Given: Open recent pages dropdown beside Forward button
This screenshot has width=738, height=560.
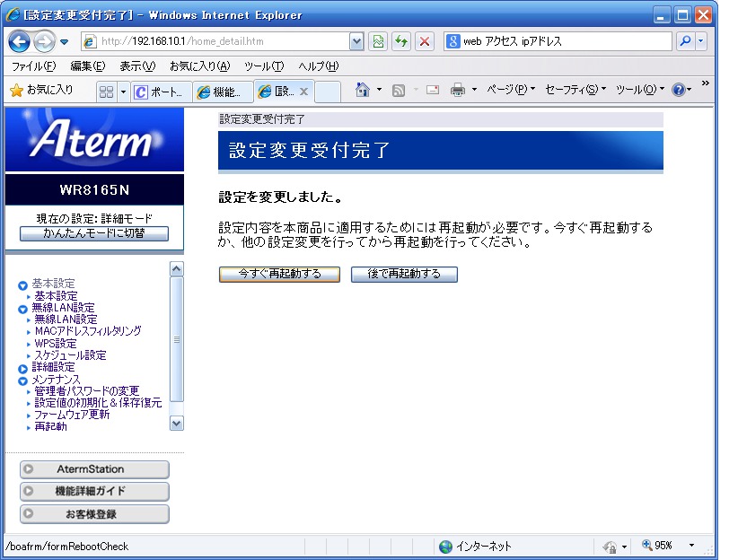Looking at the screenshot, I should (x=65, y=42).
